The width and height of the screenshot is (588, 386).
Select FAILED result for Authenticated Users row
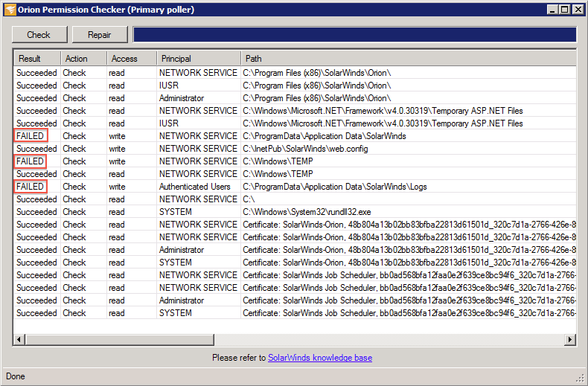click(x=31, y=186)
